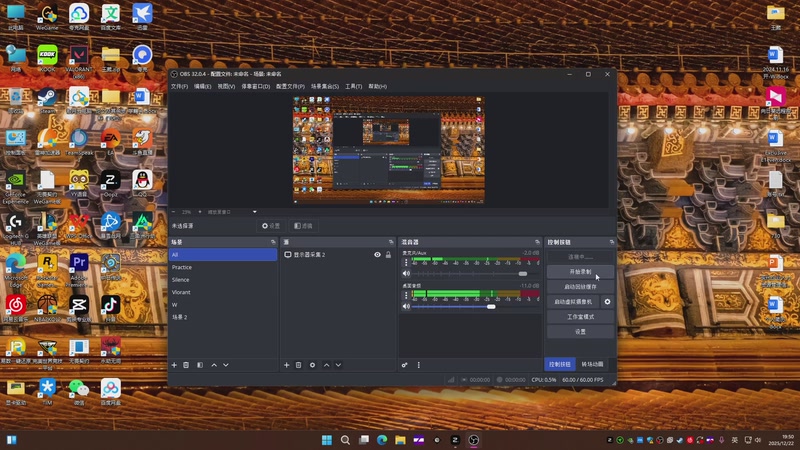Click the OBS preview canvas
The image size is (800, 450).
click(389, 150)
